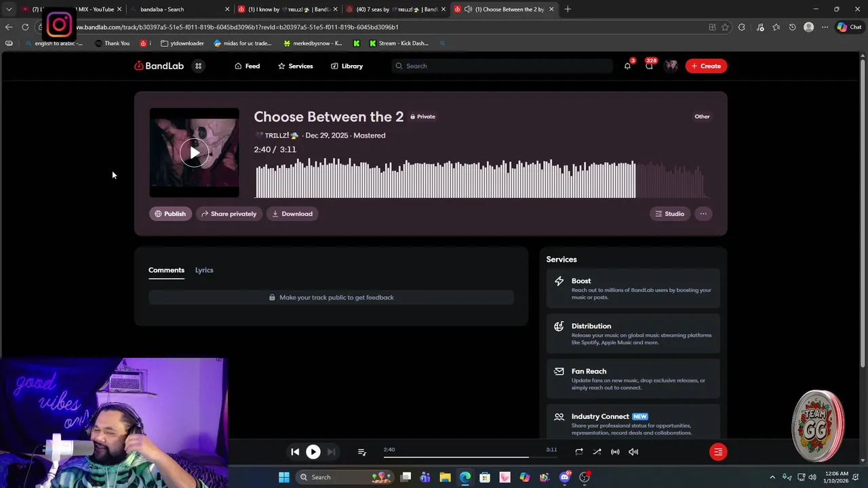Go back in the browser

coord(8,27)
